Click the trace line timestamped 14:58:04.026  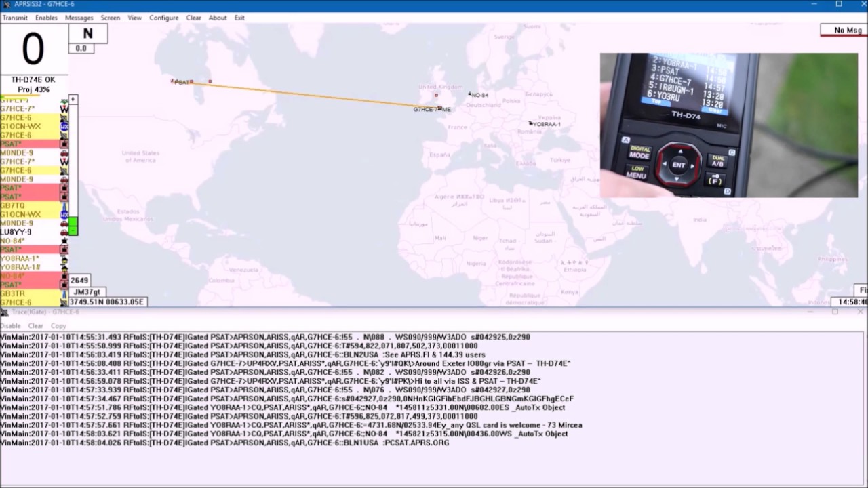pos(224,443)
